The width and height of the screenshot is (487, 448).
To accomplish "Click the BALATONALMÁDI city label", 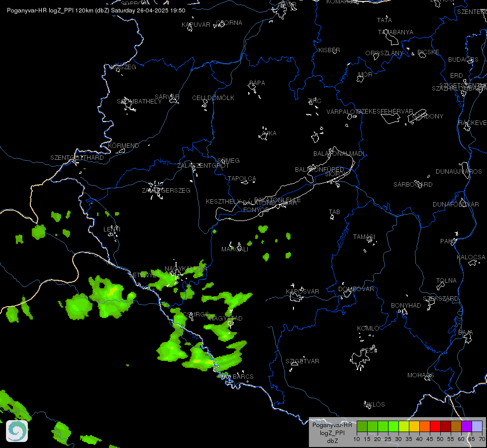I will click(339, 154).
